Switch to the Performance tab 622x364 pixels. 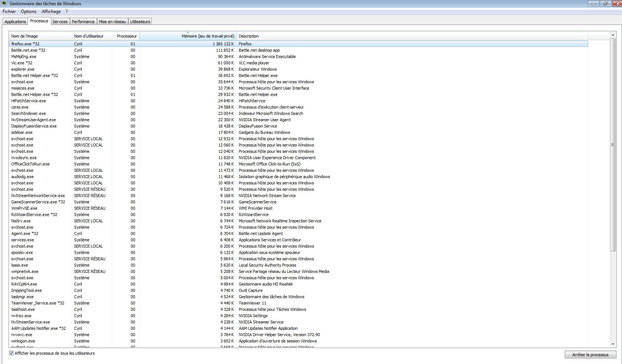[83, 22]
